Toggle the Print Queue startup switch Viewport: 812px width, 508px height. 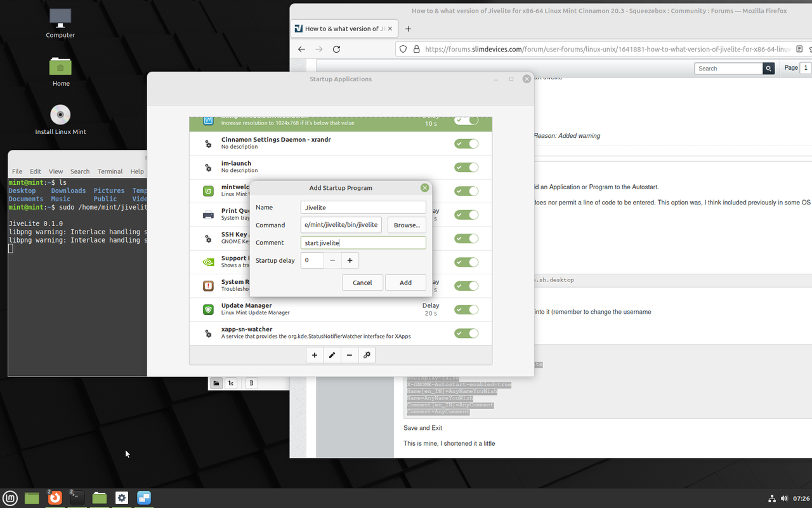tap(466, 215)
